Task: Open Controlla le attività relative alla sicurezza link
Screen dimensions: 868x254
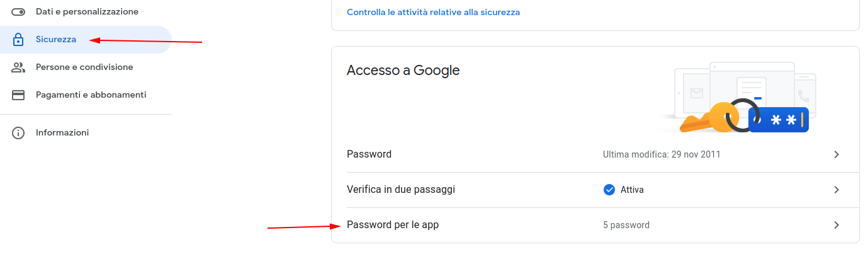Action: [x=433, y=12]
